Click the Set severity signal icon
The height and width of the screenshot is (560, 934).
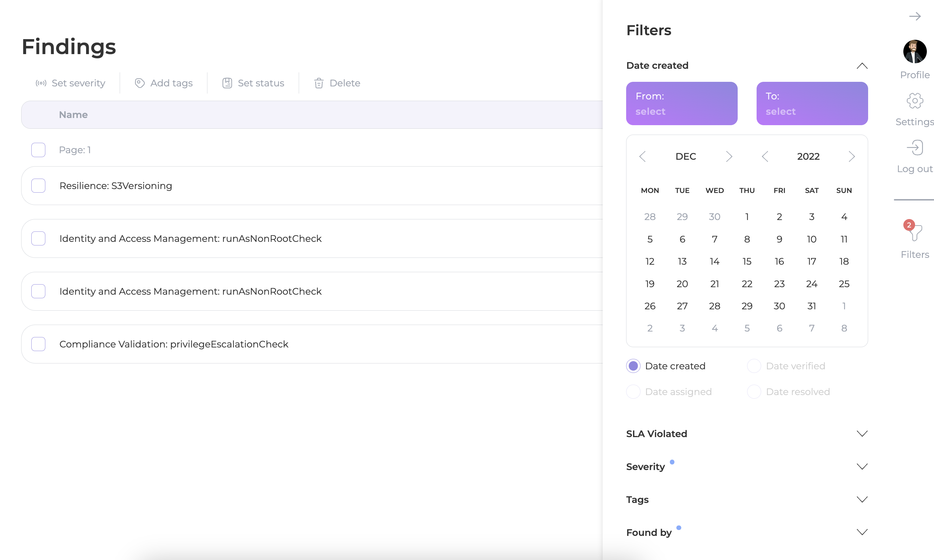tap(41, 83)
